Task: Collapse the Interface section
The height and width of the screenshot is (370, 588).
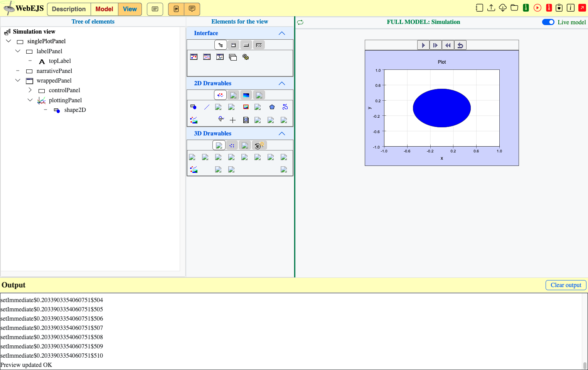Action: point(281,33)
